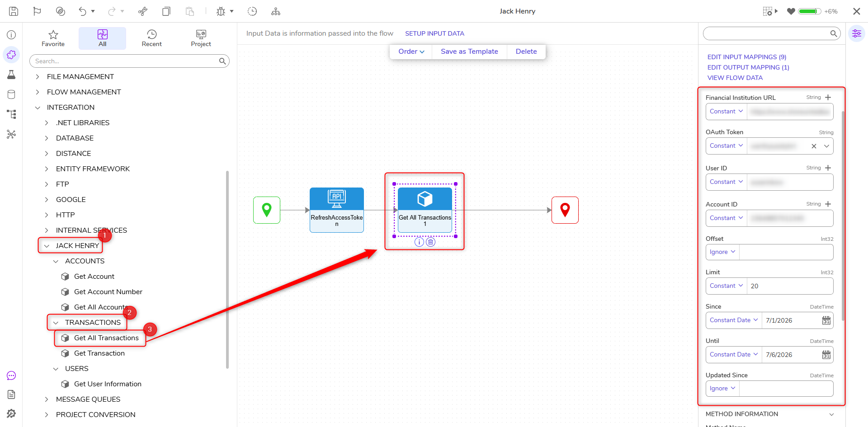This screenshot has width=868, height=427.
Task: Select the RefreshAccessToken step on the canvas
Action: point(337,210)
